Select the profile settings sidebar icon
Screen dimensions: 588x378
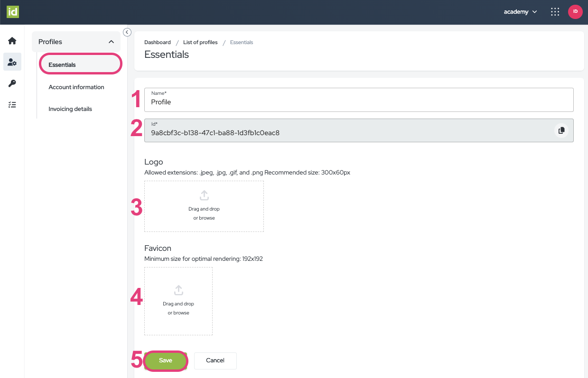pos(12,62)
